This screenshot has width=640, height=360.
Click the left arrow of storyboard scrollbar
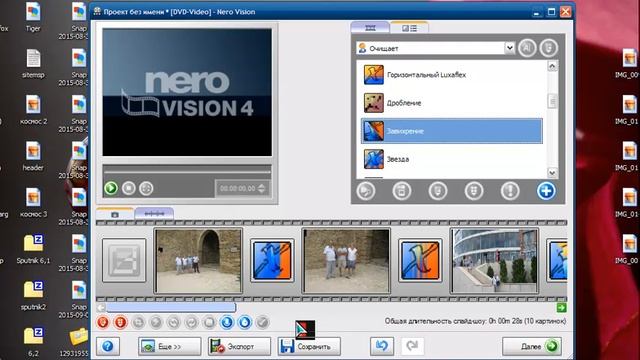point(101,307)
